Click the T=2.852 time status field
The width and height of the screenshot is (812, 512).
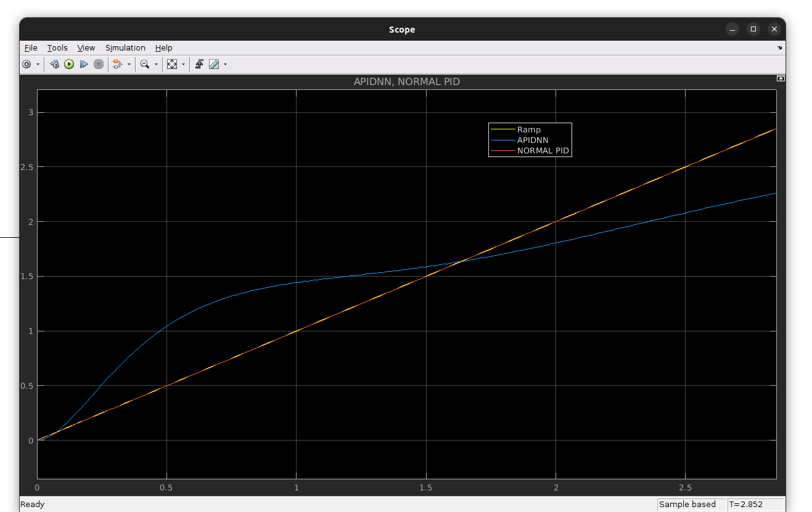click(x=756, y=504)
